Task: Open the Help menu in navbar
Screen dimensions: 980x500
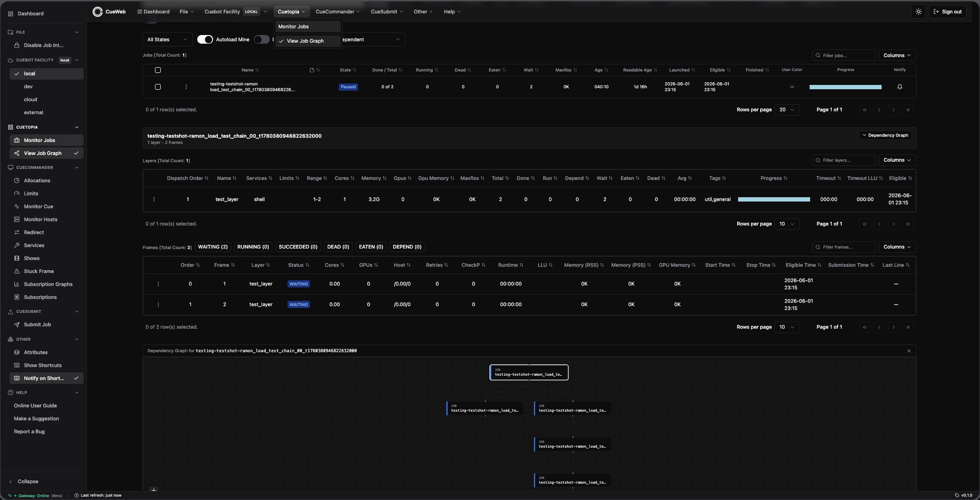Action: [x=452, y=12]
